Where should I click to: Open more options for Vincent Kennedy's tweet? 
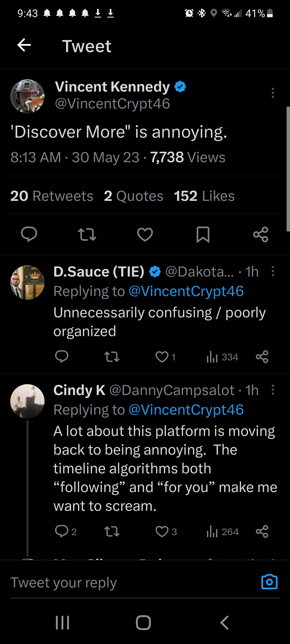[273, 93]
